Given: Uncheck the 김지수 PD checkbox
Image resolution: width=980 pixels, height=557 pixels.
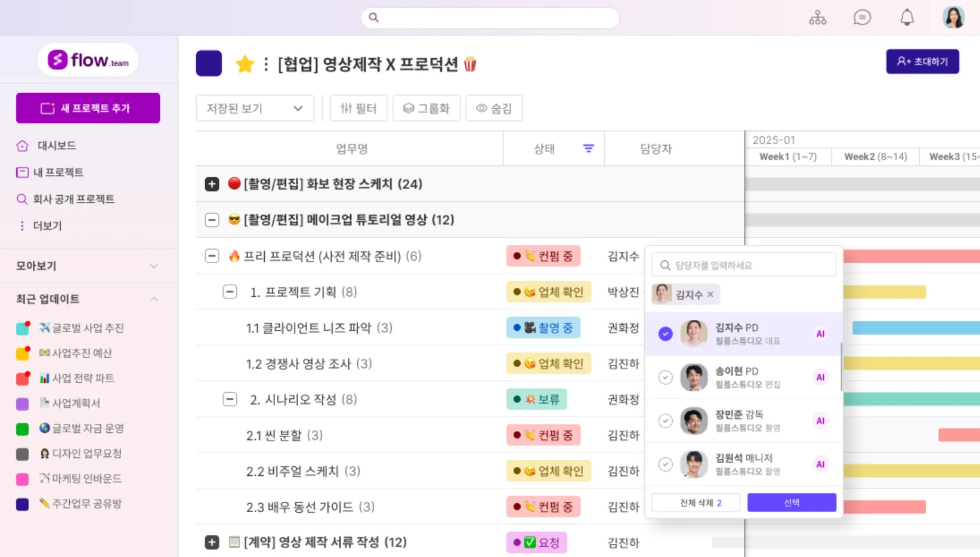Looking at the screenshot, I should [665, 334].
